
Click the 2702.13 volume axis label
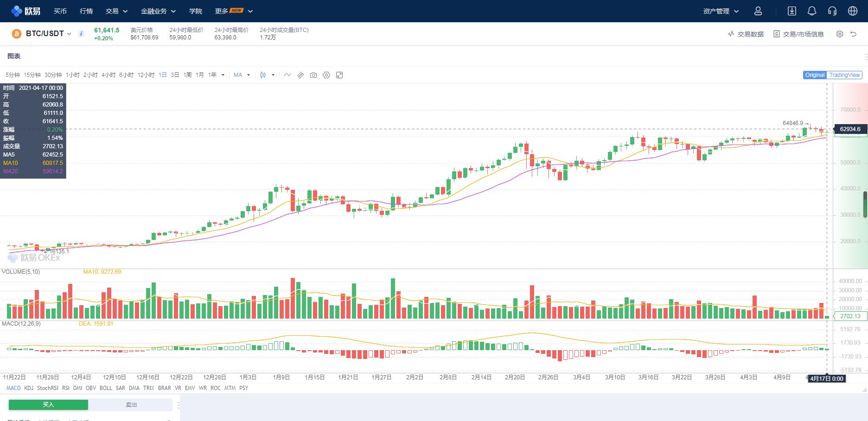point(850,316)
